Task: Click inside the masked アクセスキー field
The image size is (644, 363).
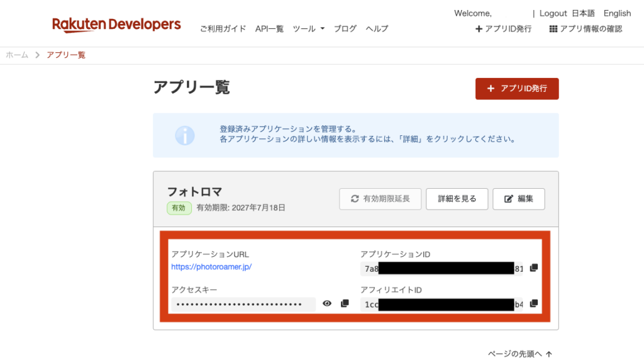Action: (243, 304)
